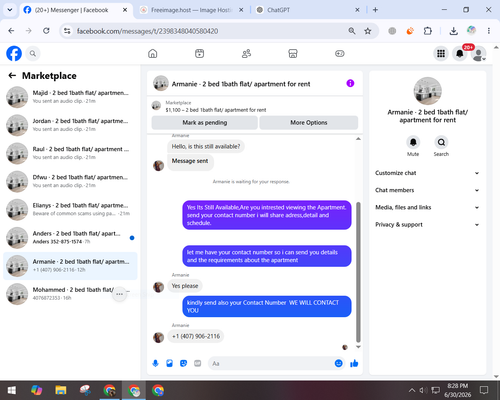This screenshot has height=400, width=500.
Task: Expand Chat members section
Action: coord(427,190)
